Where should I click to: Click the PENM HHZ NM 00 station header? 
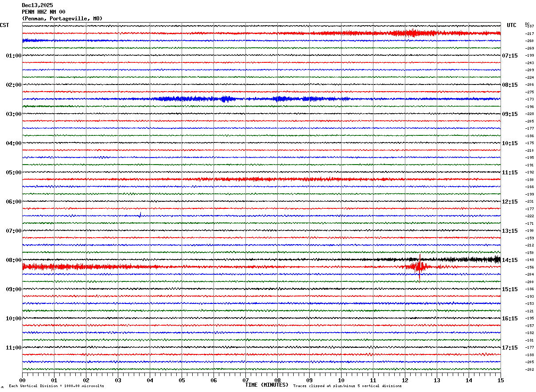pyautogui.click(x=43, y=12)
